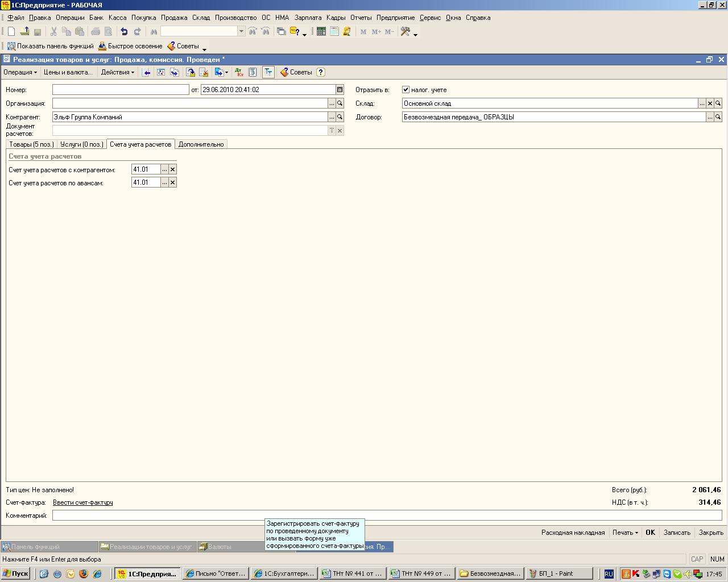Viewport: 728px width, 582px height.
Task: Open calendar picker for the date field
Action: [340, 90]
